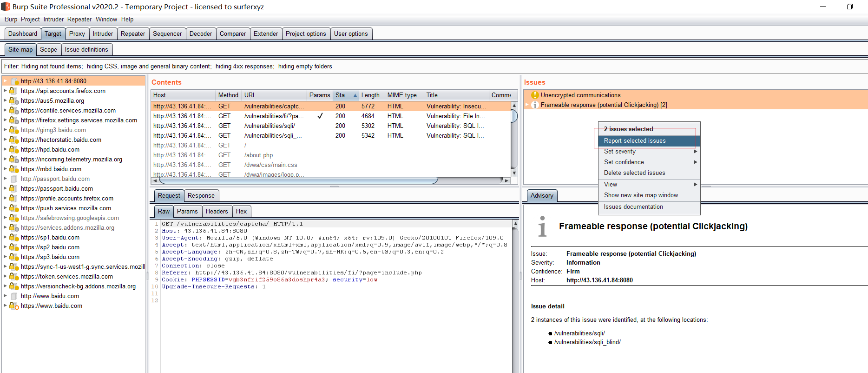Click the icon next to https://hpd.baidu.com
Image resolution: width=868 pixels, height=373 pixels.
coord(14,150)
